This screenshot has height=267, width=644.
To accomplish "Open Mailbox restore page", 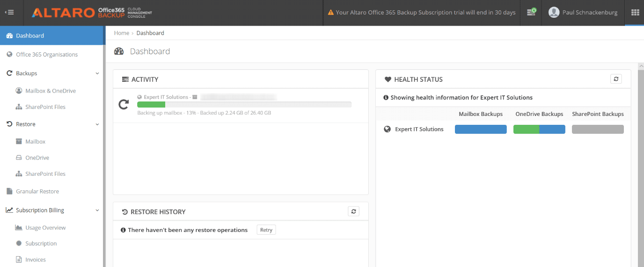I will [x=36, y=142].
